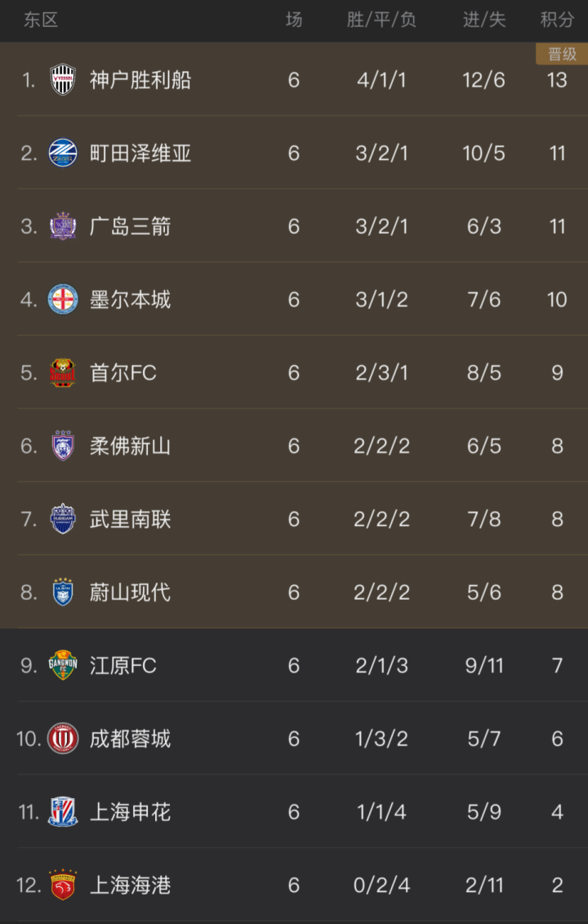The width and height of the screenshot is (588, 924).
Task: Open the 神户胜利船 team name link
Action: point(140,80)
